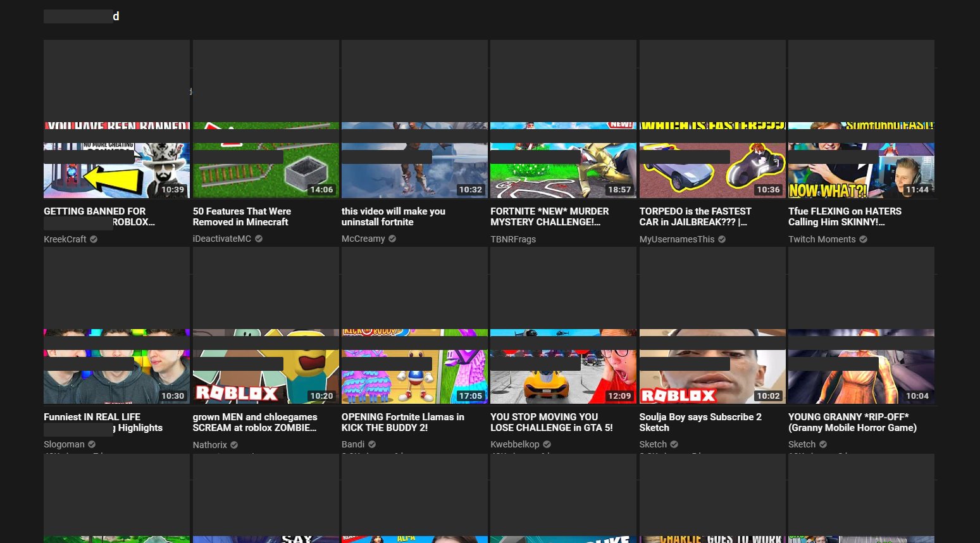Go to Twitch Moments channel

(822, 239)
